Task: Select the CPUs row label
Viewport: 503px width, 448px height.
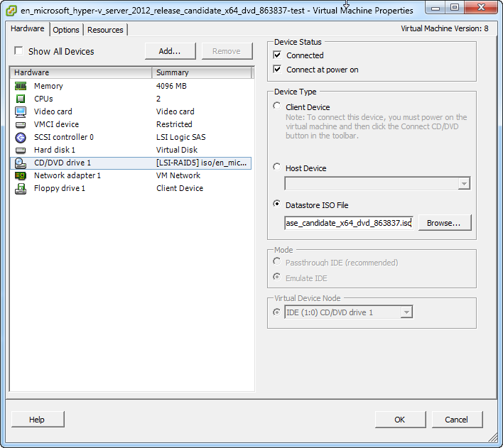Action: pos(43,99)
